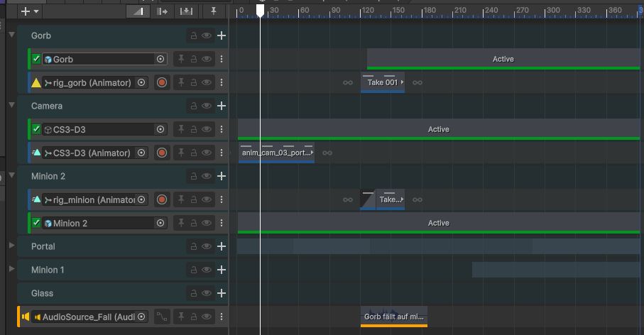Hide the Portal group using the eye icon
Viewport: 644px width, 335px height.
point(207,246)
